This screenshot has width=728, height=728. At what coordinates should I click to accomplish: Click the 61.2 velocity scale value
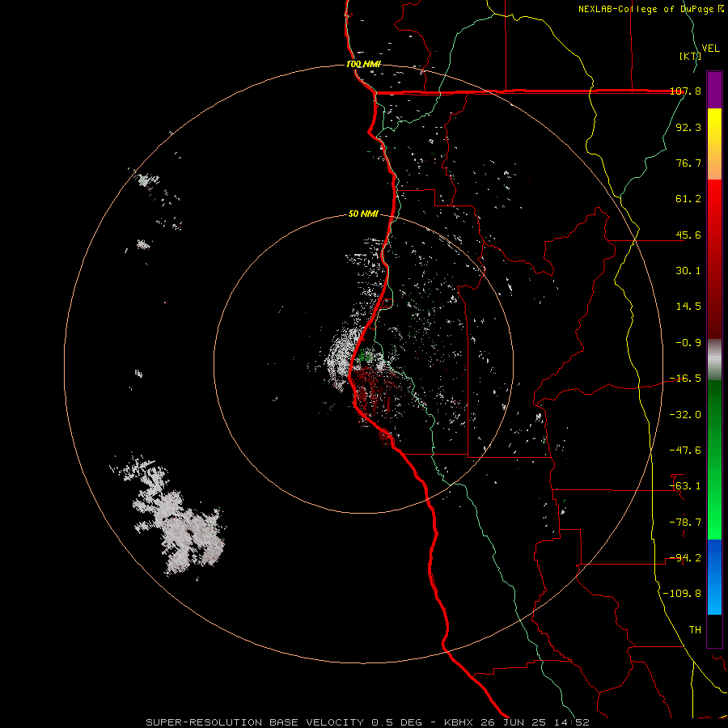(688, 199)
